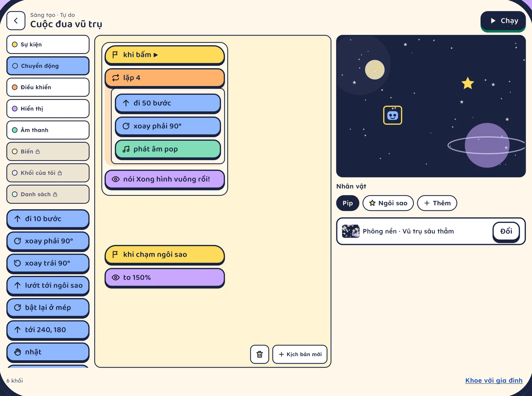Create a new script with 'Kịch bản mới'
The width and height of the screenshot is (532, 396).
click(300, 354)
